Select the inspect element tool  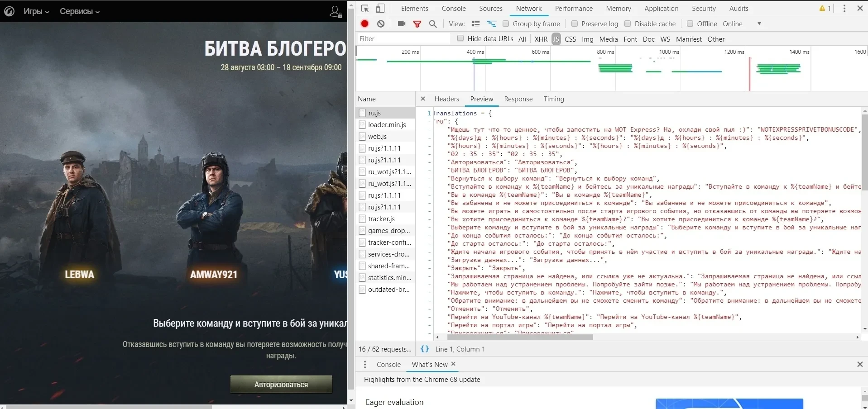click(364, 8)
